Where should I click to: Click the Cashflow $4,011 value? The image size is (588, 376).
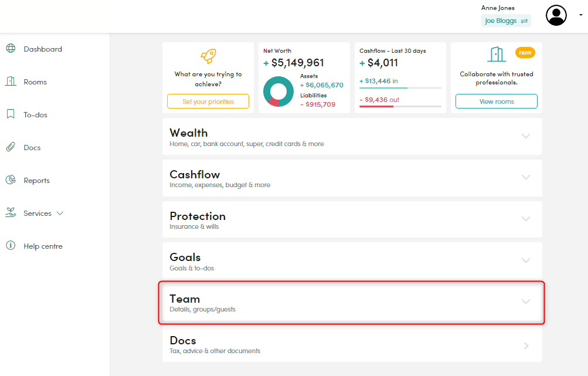379,63
